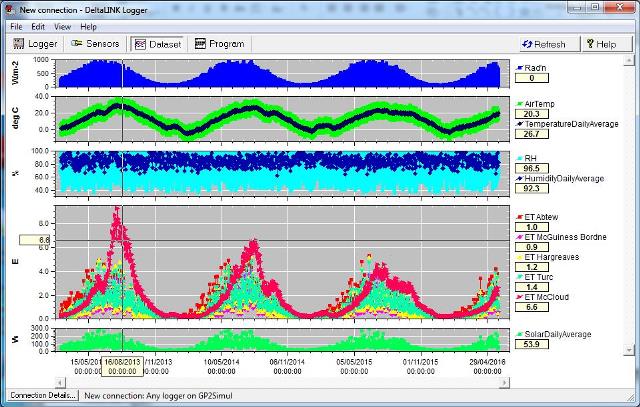The width and height of the screenshot is (640, 407).
Task: Click vertical scrollbar down arrow
Action: pos(629,350)
